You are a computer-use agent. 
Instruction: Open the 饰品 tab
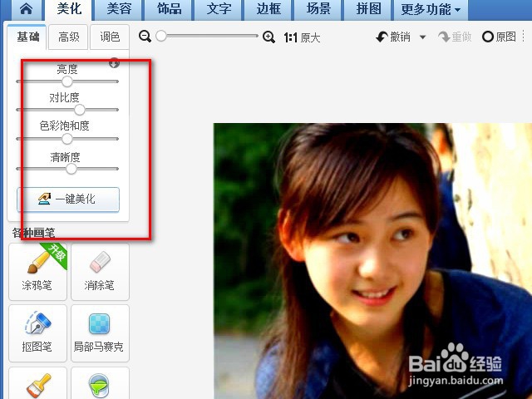pos(169,9)
